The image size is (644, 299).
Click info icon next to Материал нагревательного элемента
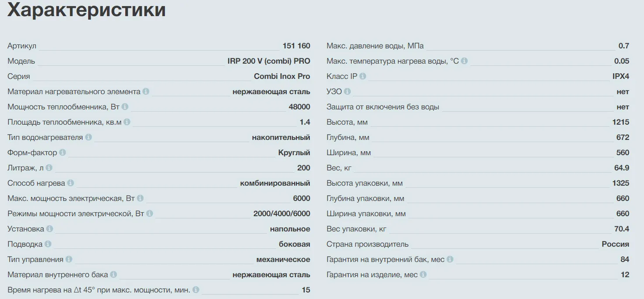coord(146,92)
